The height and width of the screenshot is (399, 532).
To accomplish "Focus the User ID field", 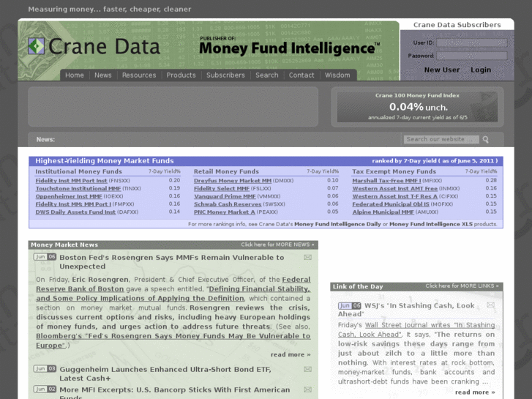I will point(471,42).
